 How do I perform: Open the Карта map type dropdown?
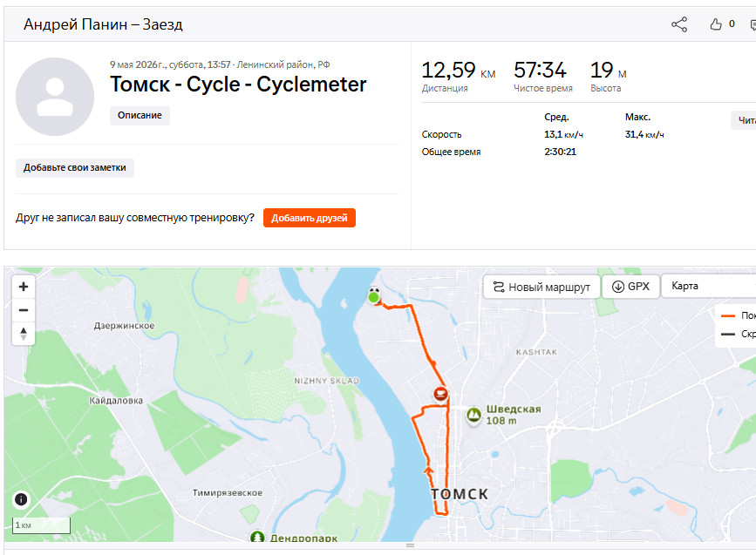point(708,286)
